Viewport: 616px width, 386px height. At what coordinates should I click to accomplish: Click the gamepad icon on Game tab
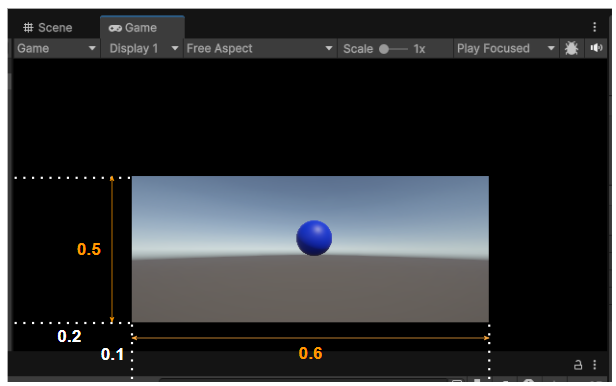115,28
